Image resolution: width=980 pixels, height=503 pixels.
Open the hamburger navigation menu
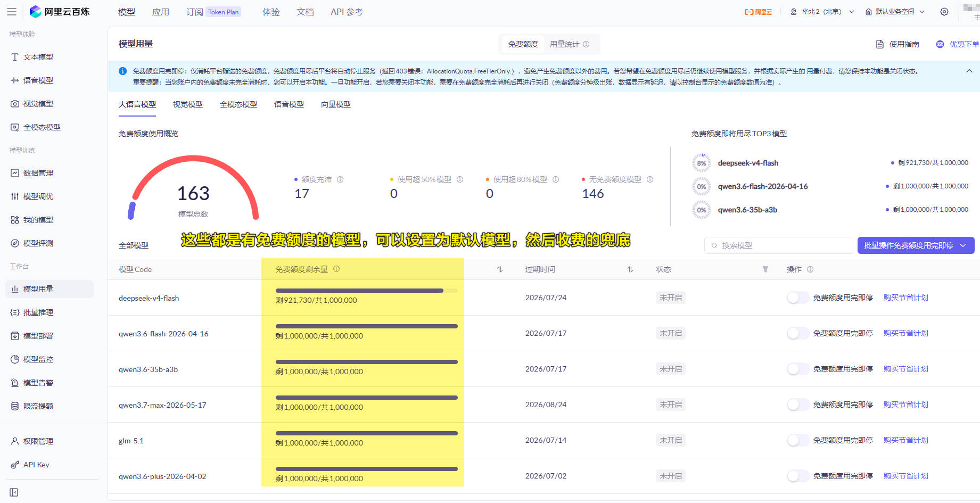[x=11, y=12]
